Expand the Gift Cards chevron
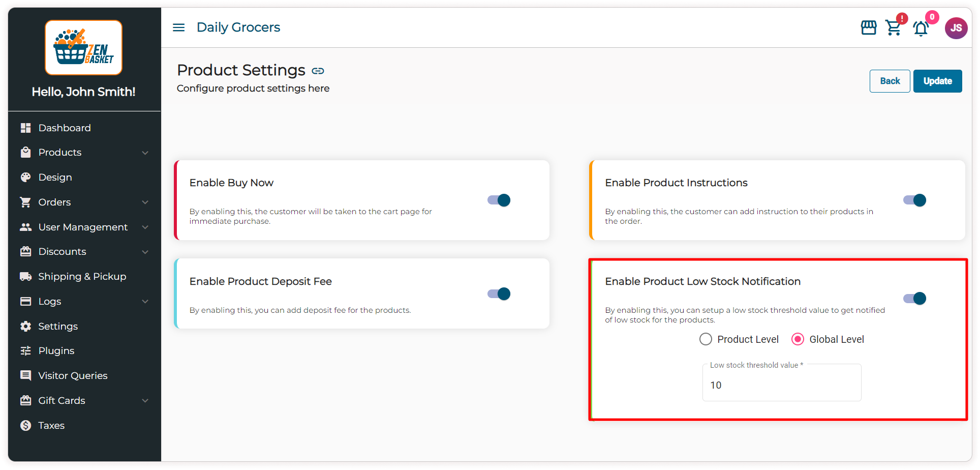980x470 pixels. tap(145, 401)
